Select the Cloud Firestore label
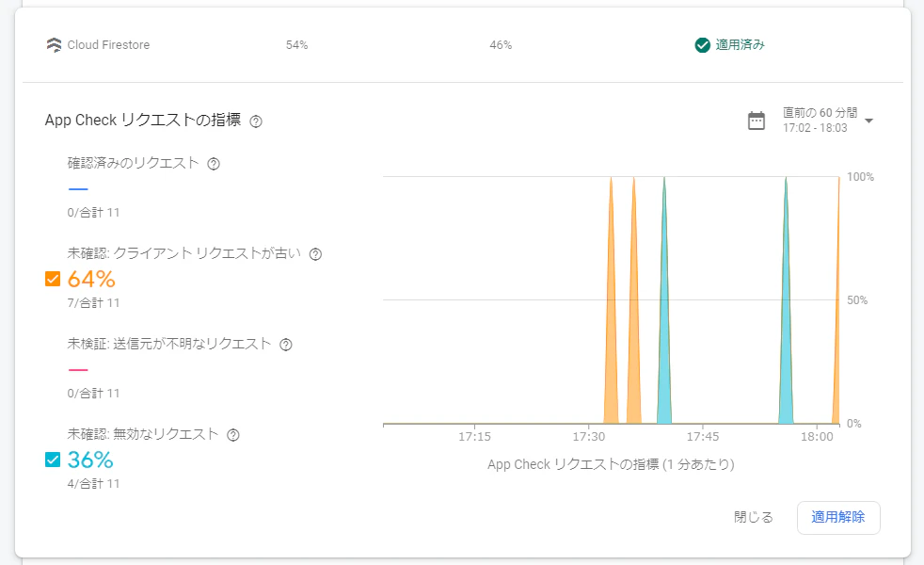924x565 pixels. point(108,45)
